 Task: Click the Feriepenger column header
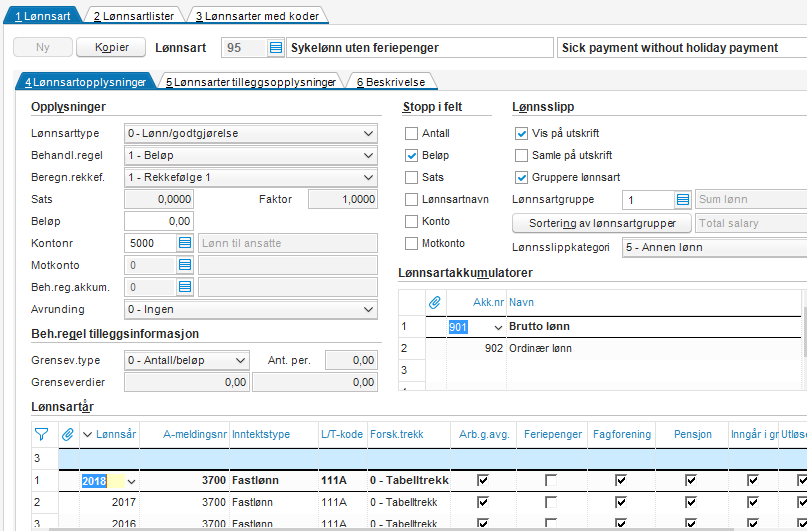point(553,434)
